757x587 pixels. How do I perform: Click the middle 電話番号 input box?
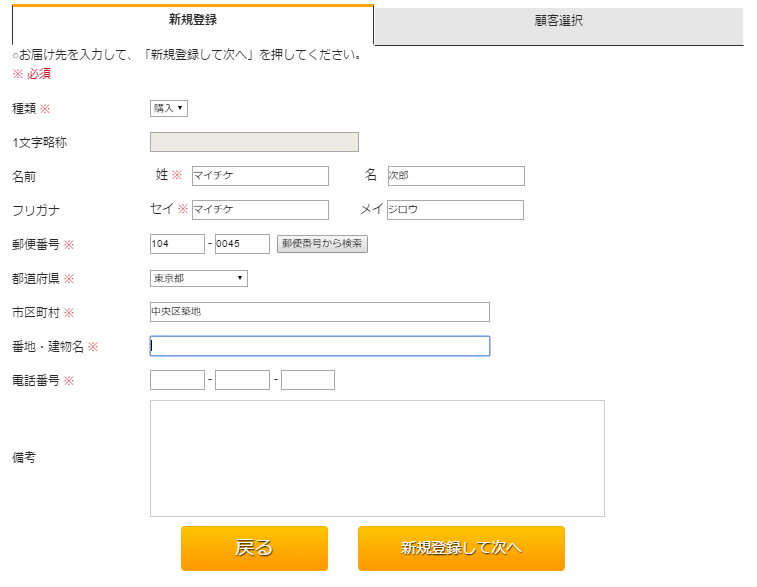(x=242, y=380)
